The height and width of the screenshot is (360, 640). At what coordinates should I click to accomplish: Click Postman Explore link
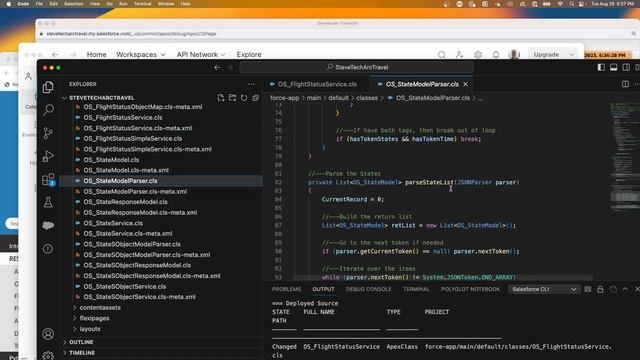pyautogui.click(x=249, y=54)
